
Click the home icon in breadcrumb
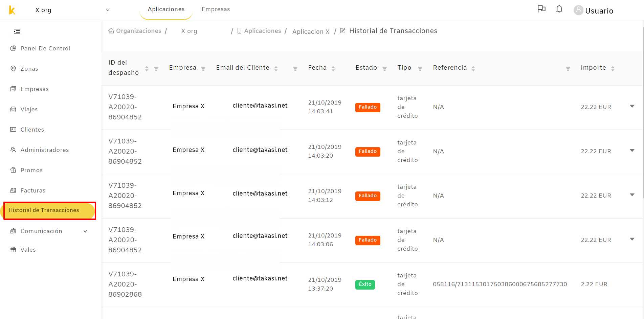[x=111, y=31]
